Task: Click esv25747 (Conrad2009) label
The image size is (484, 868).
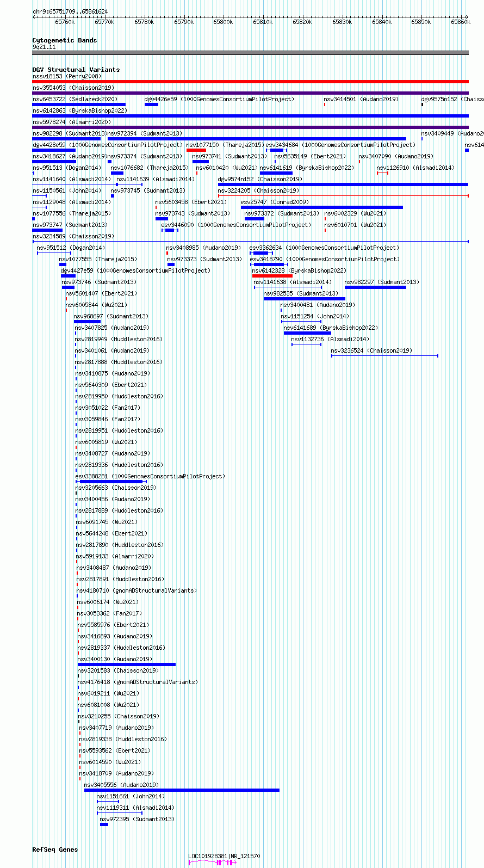Action: (x=275, y=202)
